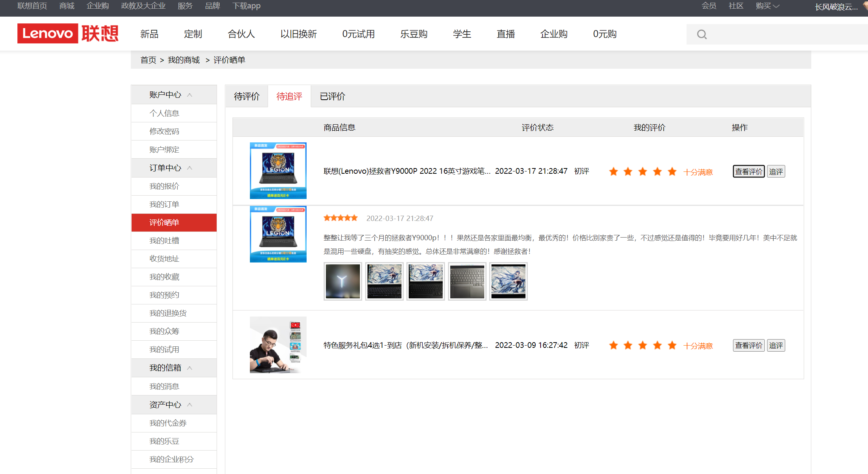
Task: Open the keyboard review photo thumbnail
Action: [x=467, y=281]
